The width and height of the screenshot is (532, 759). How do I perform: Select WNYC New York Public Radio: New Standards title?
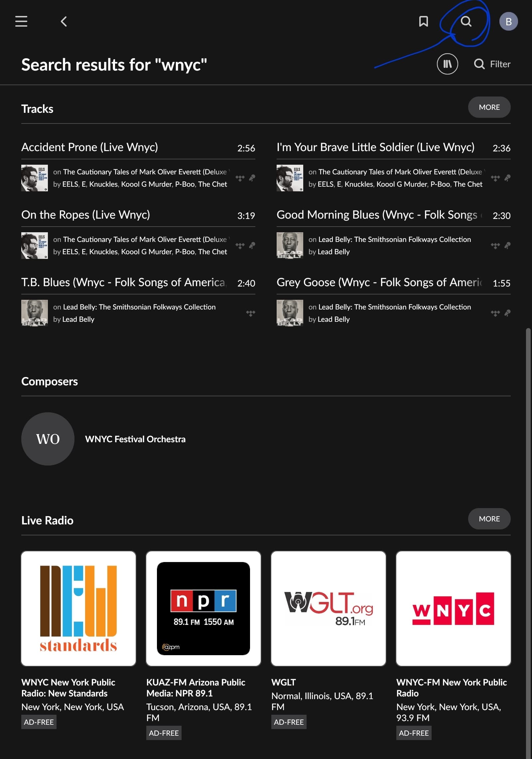[x=68, y=687]
